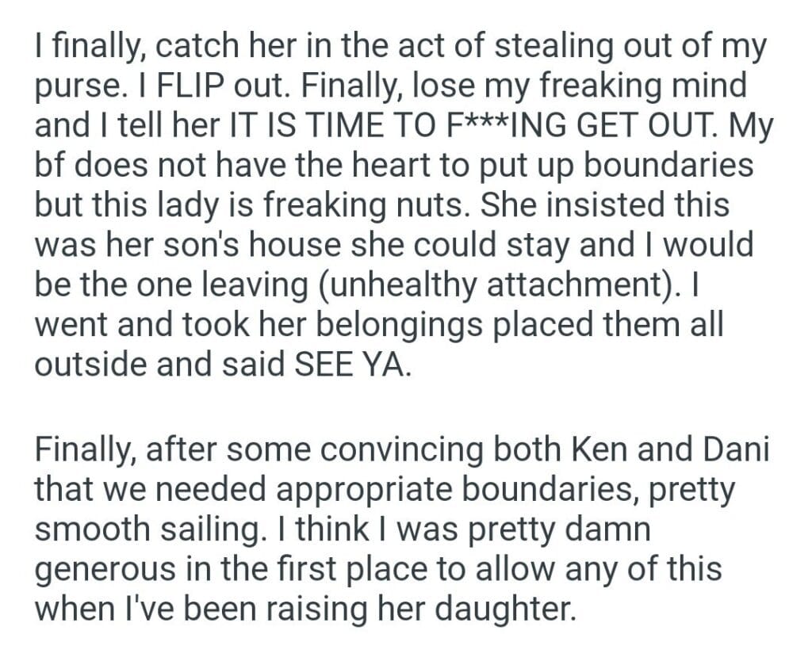Click "bf" at the start of line four
812x661 pixels.
[x=51, y=165]
